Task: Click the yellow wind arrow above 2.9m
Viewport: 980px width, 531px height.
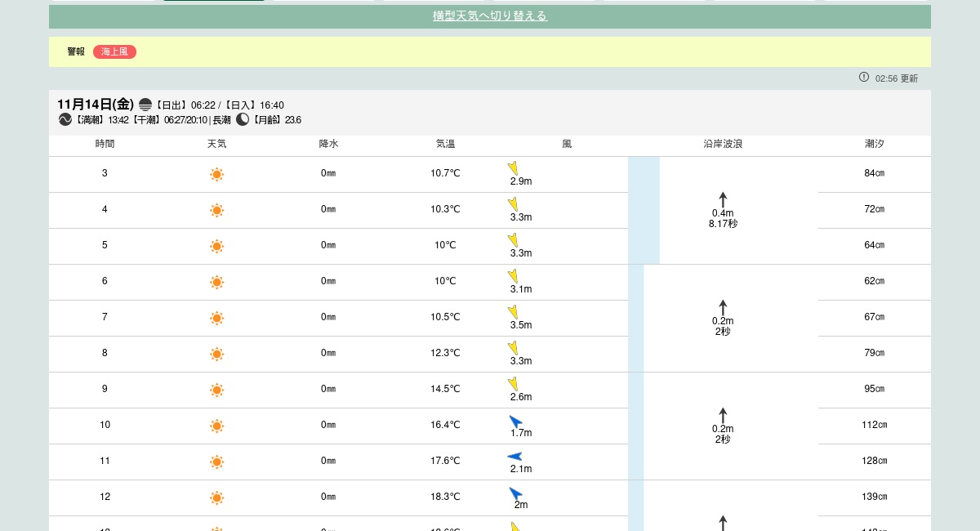Action: (513, 167)
